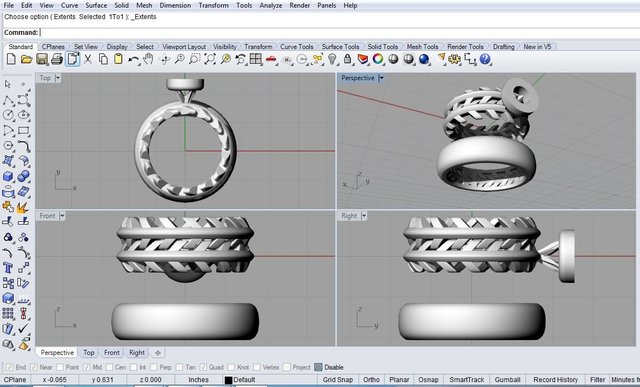Viewport: 640px width, 387px height.
Task: Switch to the Drafting toolbar tab
Action: (504, 47)
